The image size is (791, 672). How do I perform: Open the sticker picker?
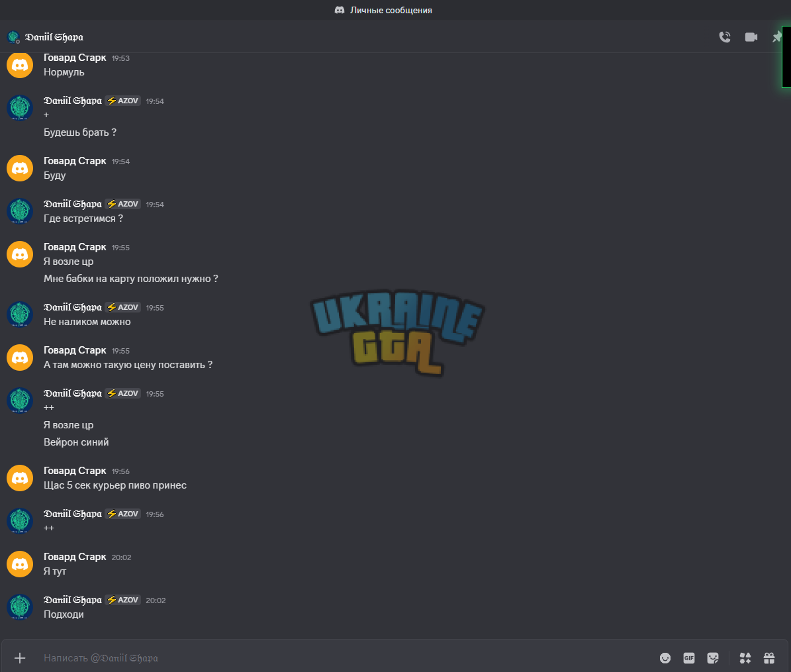(x=713, y=658)
